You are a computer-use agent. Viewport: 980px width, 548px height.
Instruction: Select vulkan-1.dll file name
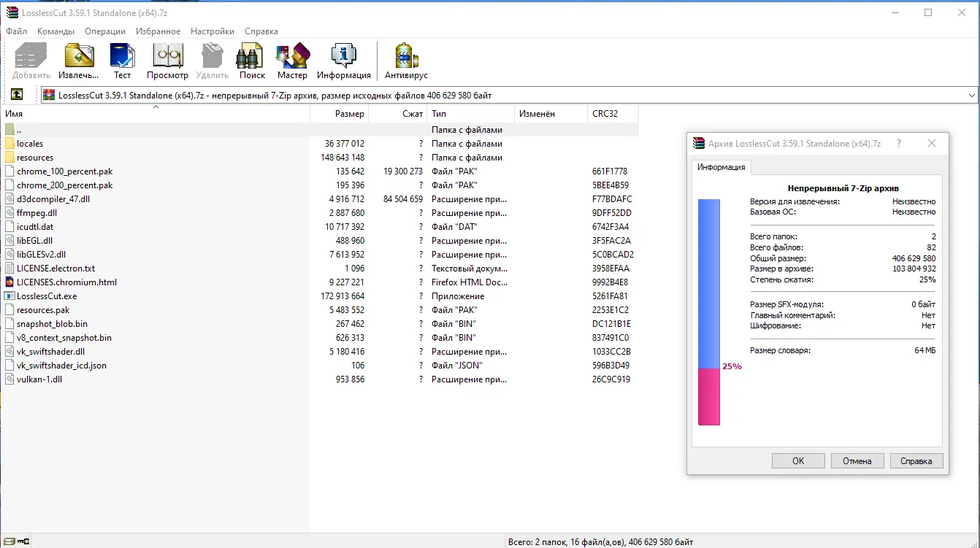pos(39,379)
